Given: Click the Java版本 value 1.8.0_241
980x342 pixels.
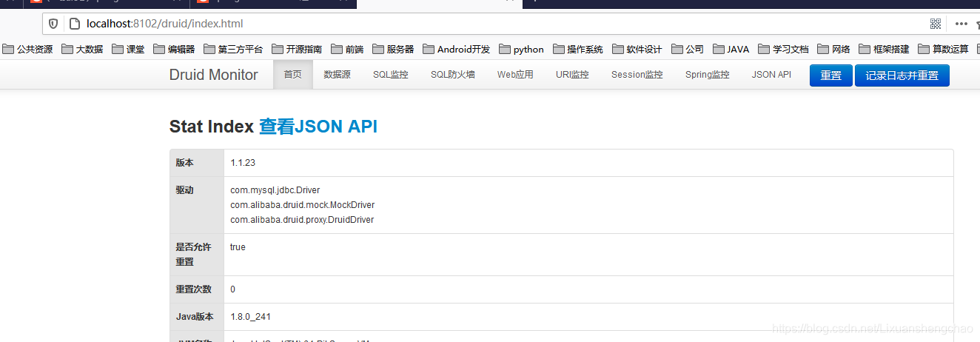Looking at the screenshot, I should pos(250,317).
